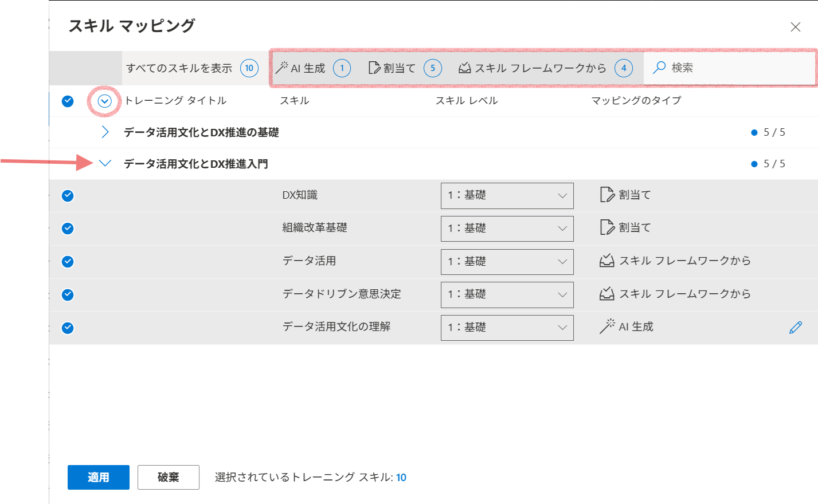Uncheck the DX知識 skill checkbox

coord(68,196)
